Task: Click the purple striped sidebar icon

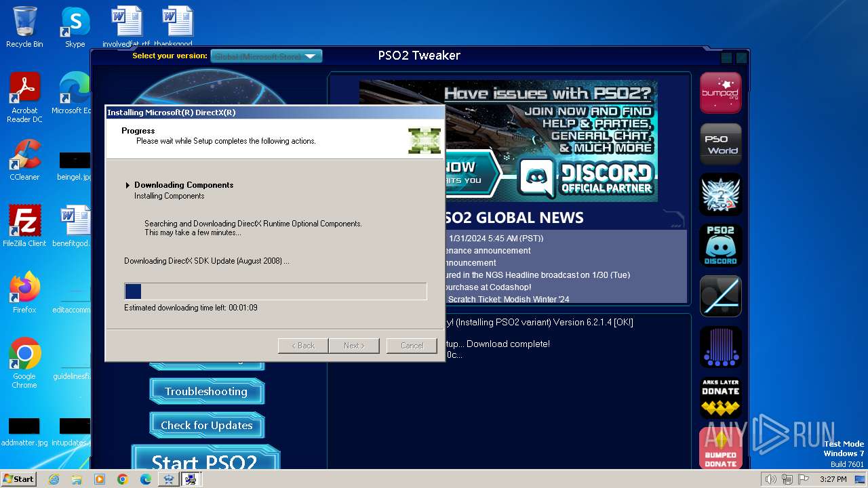Action: [x=720, y=347]
